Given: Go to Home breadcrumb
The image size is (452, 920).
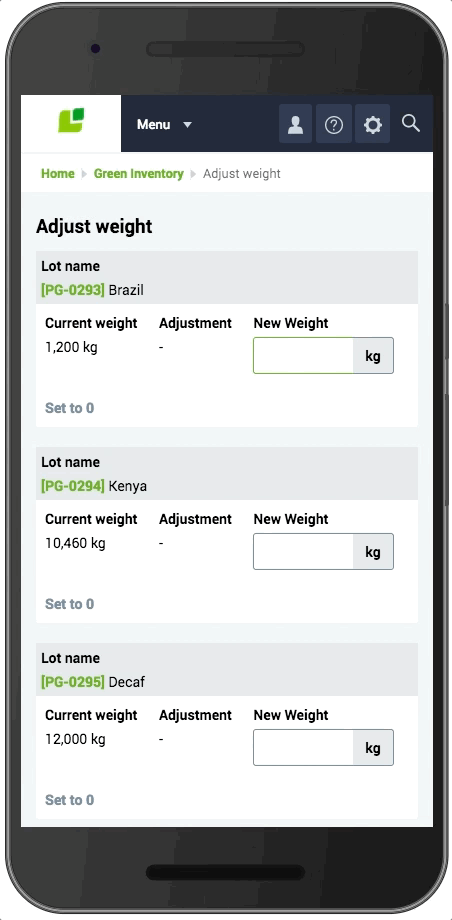Looking at the screenshot, I should [58, 174].
